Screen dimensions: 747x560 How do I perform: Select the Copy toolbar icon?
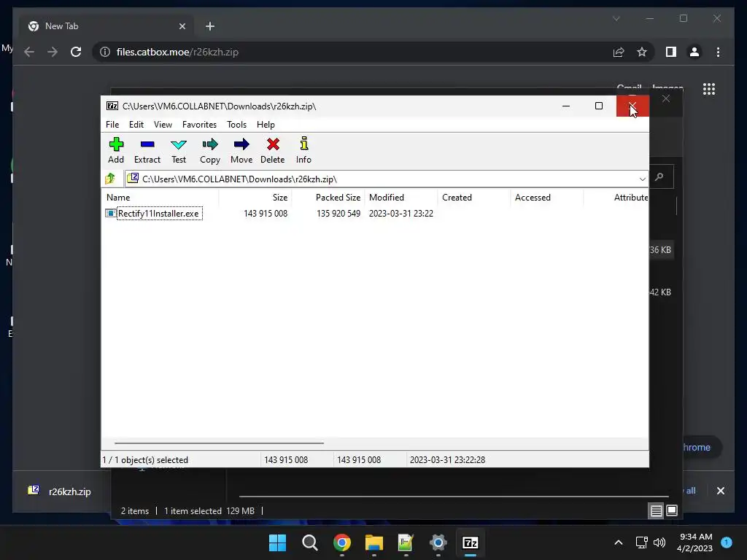(x=210, y=150)
